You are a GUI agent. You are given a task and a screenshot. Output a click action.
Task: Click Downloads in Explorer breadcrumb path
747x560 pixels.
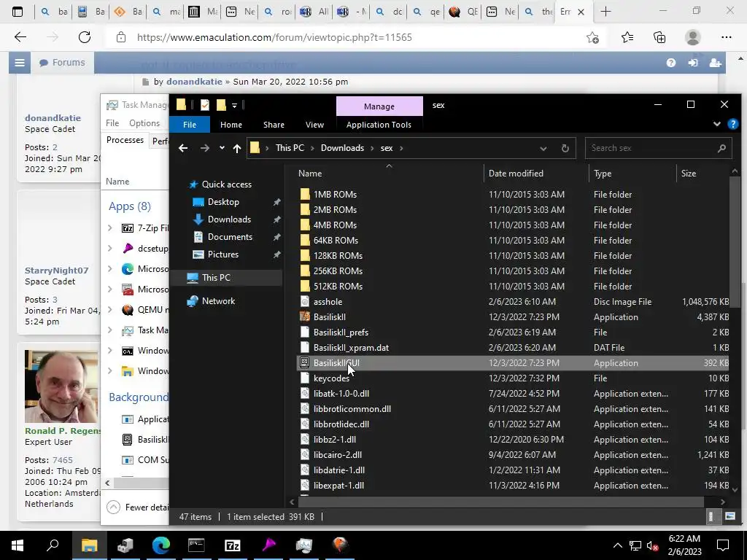[343, 148]
